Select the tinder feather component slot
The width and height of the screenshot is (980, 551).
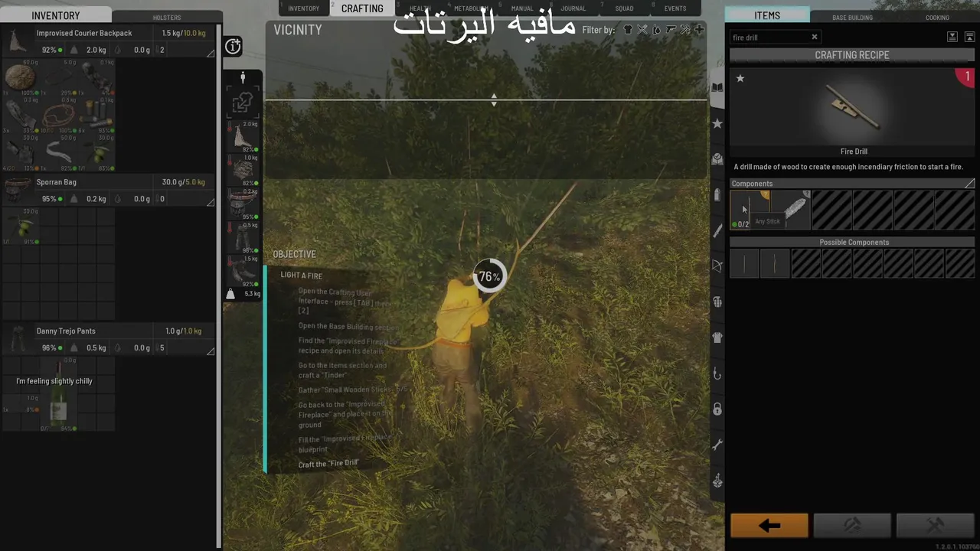coord(791,210)
